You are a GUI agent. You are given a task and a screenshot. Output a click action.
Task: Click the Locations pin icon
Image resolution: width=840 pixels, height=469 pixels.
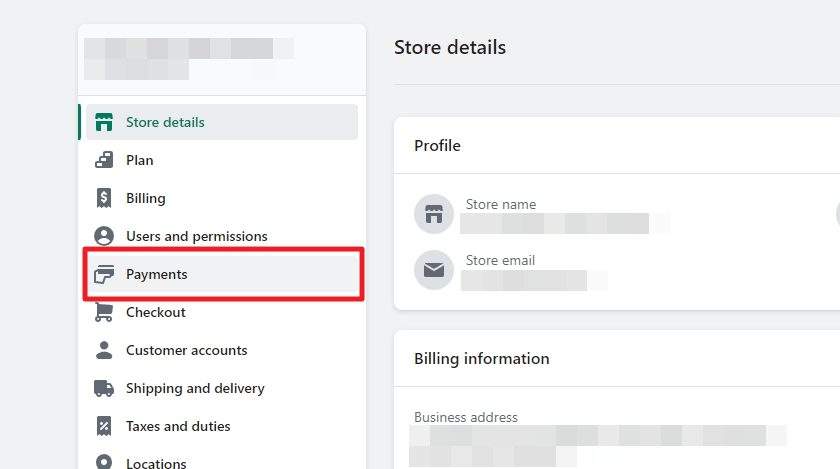point(104,461)
